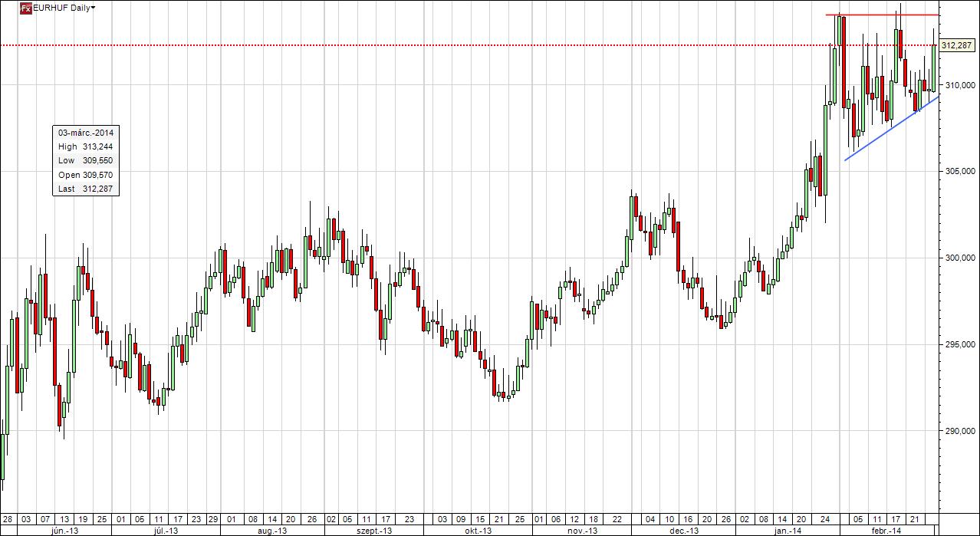This screenshot has width=980, height=536.
Task: Click the High 313,244 row in info box
Action: (86, 146)
